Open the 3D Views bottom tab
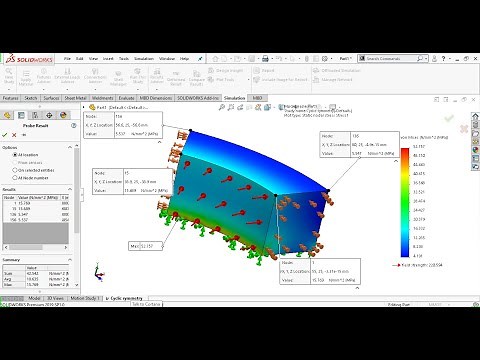 click(x=55, y=298)
